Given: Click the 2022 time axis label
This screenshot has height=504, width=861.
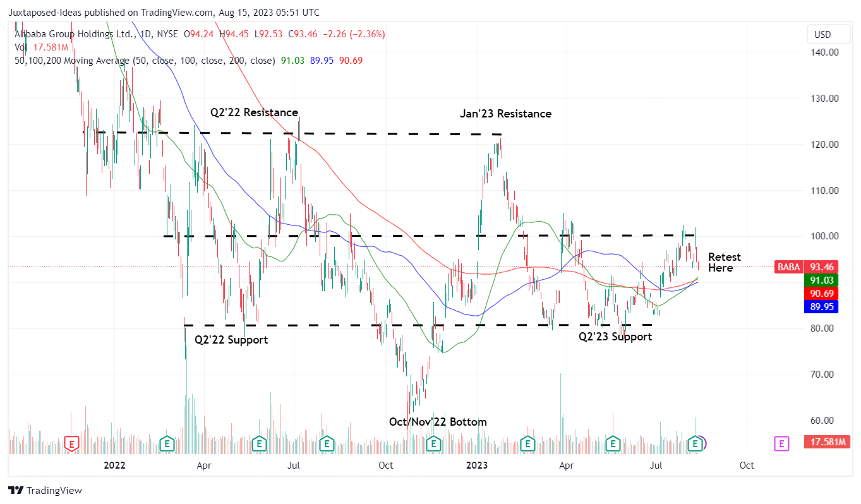Looking at the screenshot, I should [x=114, y=465].
